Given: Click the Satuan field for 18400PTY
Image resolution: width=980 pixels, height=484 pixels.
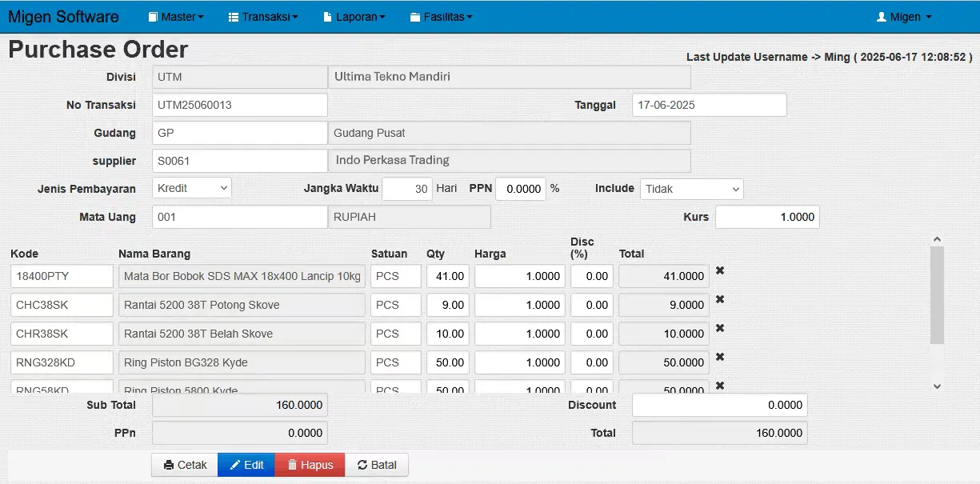Looking at the screenshot, I should (x=396, y=276).
